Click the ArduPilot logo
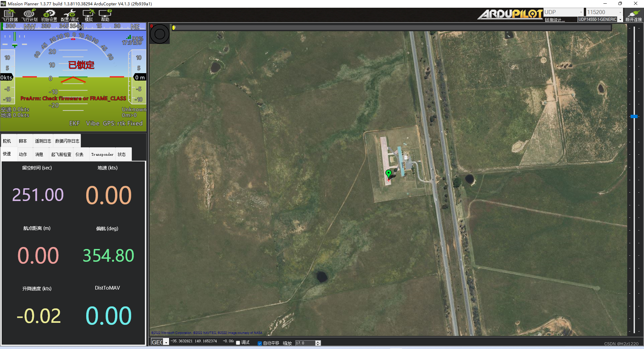Screen dimensions: 644x349 point(510,14)
